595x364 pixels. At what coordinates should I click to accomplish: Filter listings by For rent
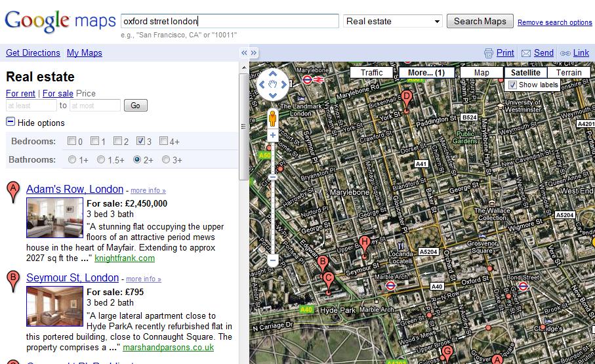point(20,93)
